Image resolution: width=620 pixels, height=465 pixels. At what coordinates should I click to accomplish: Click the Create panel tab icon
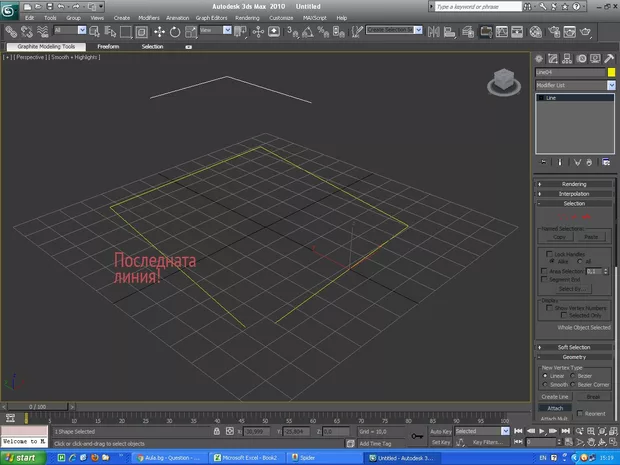pos(540,58)
